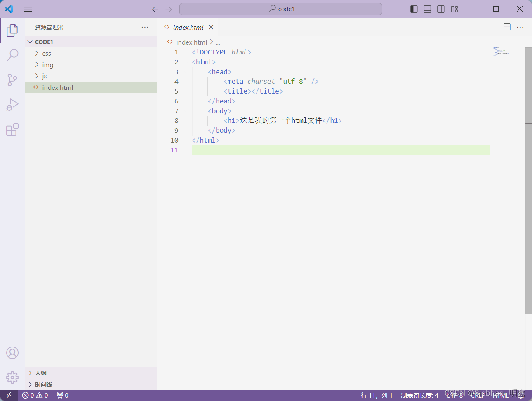Open the Source Control view
532x401 pixels.
[x=12, y=80]
